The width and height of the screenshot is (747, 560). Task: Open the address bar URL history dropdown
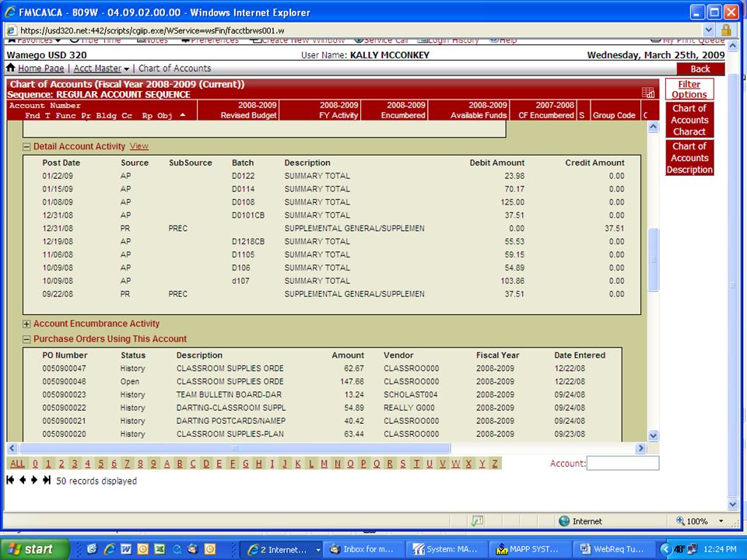coord(708,30)
